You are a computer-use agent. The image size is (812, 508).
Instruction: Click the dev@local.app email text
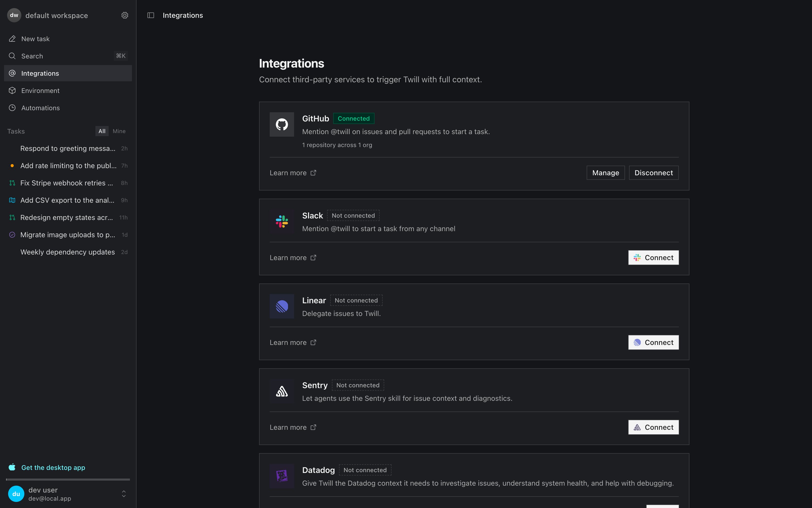tap(50, 499)
